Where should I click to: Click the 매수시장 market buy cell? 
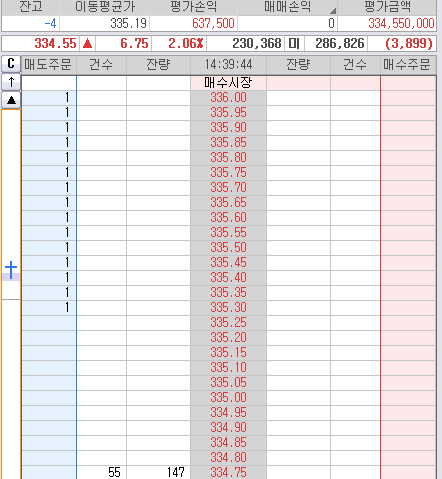click(228, 83)
